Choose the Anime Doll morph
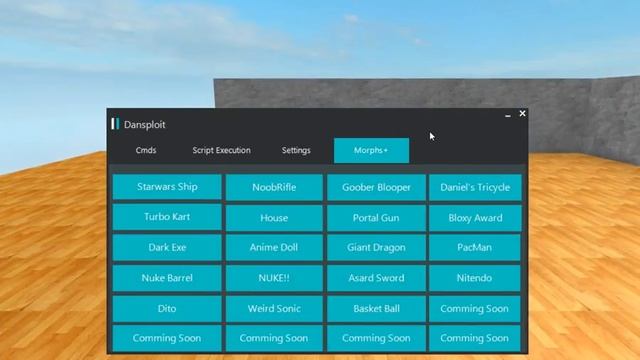640x360 pixels. (274, 247)
